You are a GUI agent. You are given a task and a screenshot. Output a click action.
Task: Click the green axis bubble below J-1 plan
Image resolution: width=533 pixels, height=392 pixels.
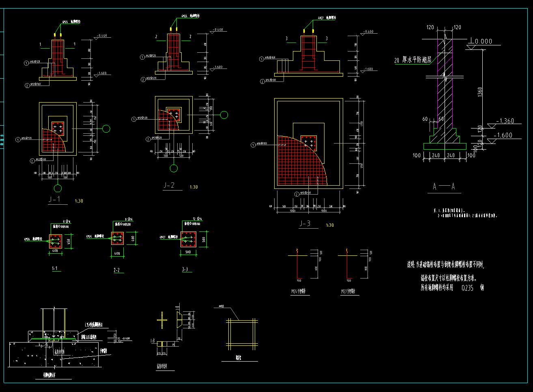pos(58,188)
